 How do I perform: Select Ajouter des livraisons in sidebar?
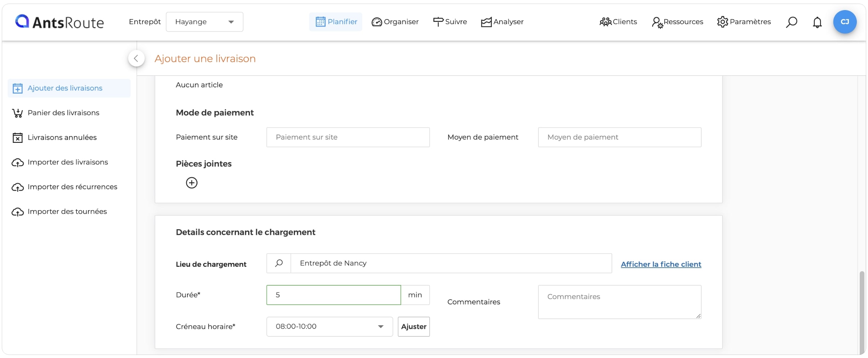click(69, 88)
